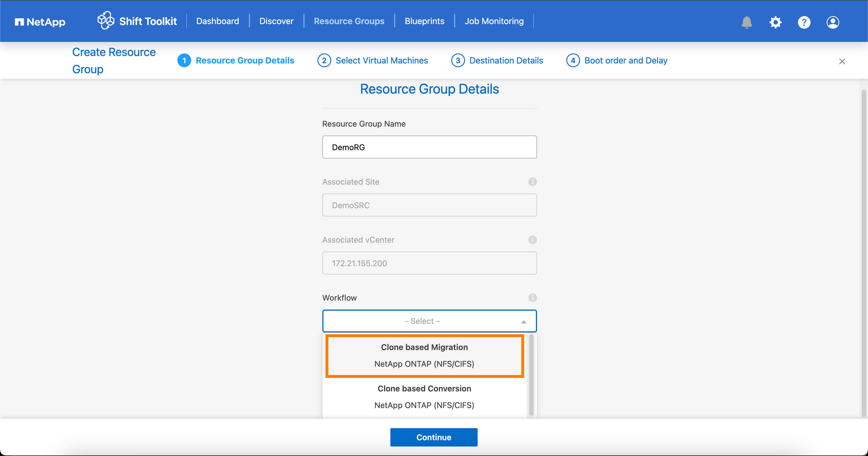Click the Shift Toolkit title text
The width and height of the screenshot is (868, 456).
point(148,21)
